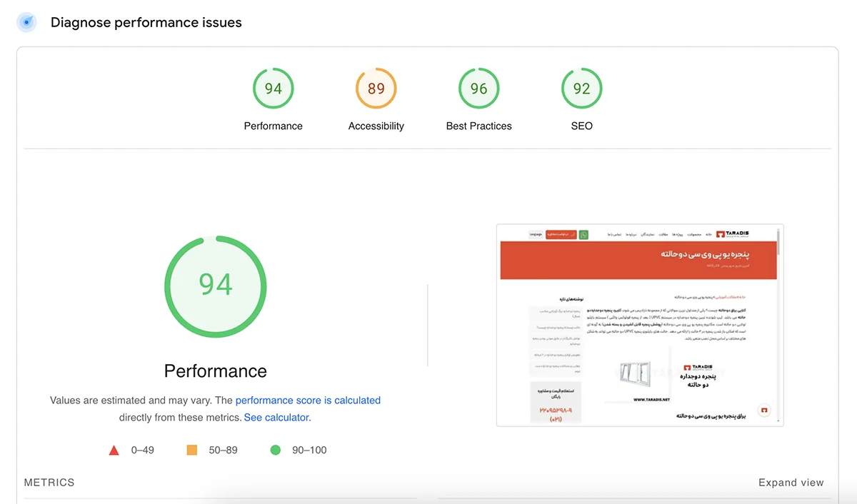The image size is (857, 504).
Task: Click the window product image in the screenshot
Action: 635,373
